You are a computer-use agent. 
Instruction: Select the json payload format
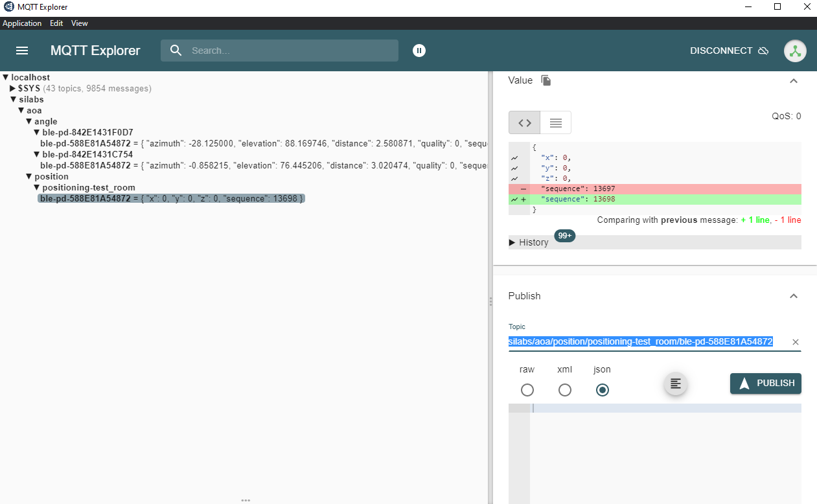pyautogui.click(x=603, y=390)
